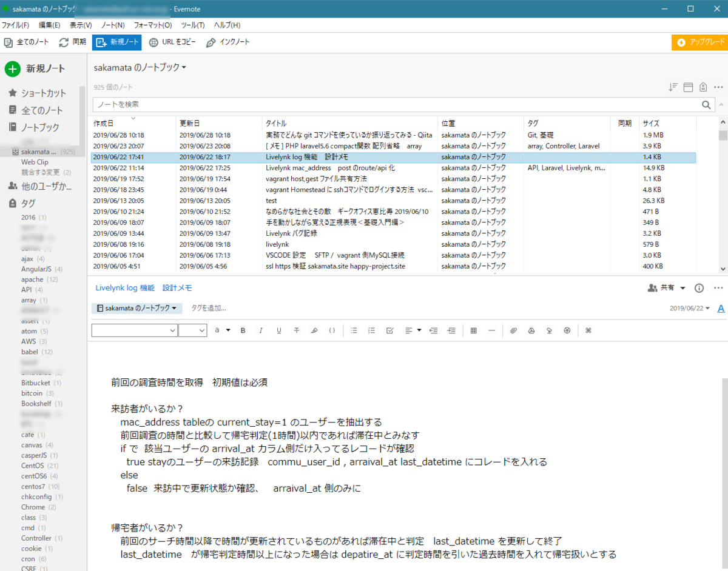The width and height of the screenshot is (728, 571).
Task: Insert a table
Action: pyautogui.click(x=474, y=330)
